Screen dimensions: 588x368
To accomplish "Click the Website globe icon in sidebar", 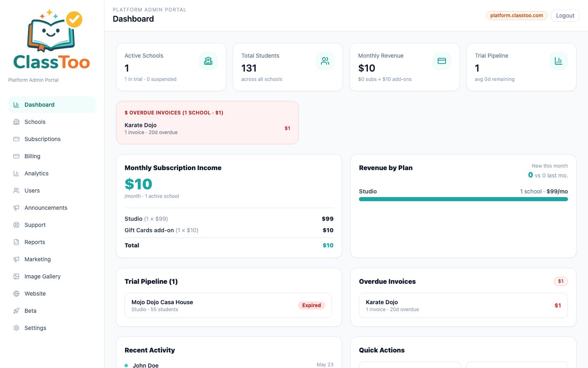I will pyautogui.click(x=16, y=294).
